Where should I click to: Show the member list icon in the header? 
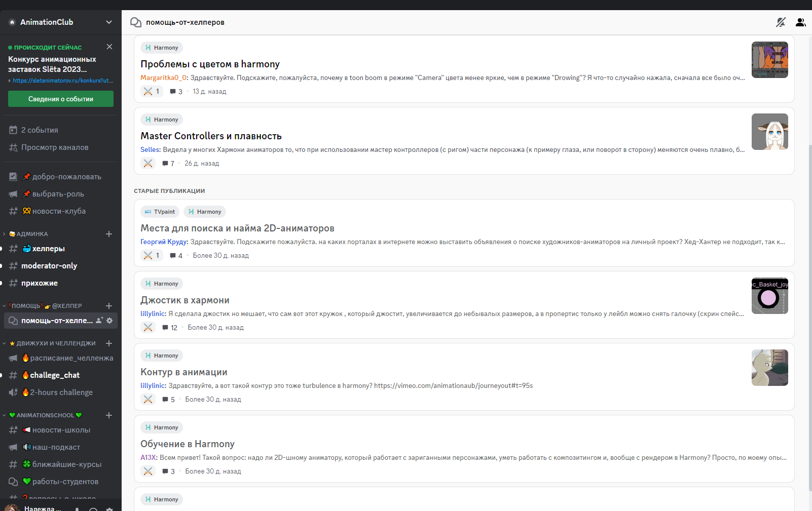(x=801, y=22)
